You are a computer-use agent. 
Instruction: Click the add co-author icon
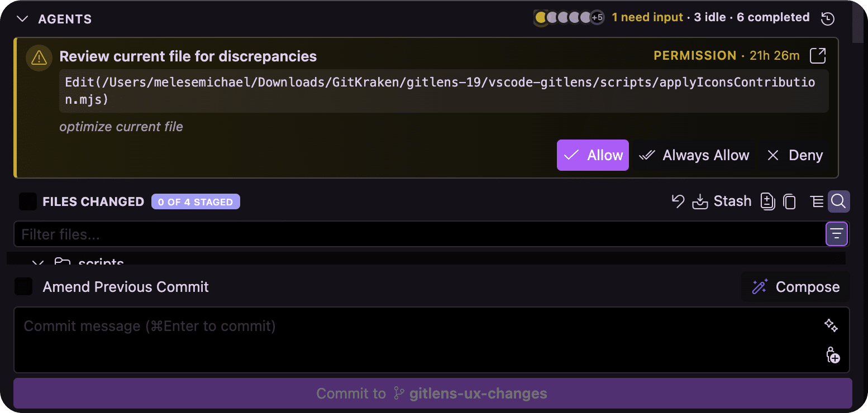(833, 355)
